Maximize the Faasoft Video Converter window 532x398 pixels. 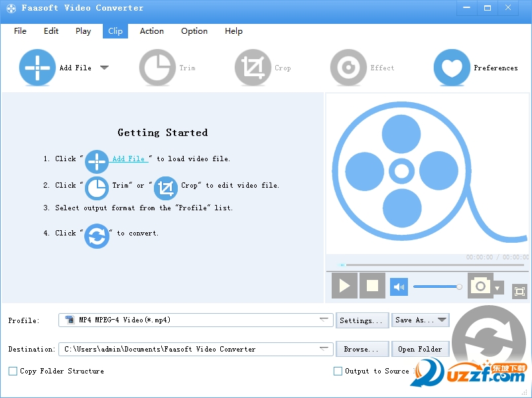tap(487, 8)
